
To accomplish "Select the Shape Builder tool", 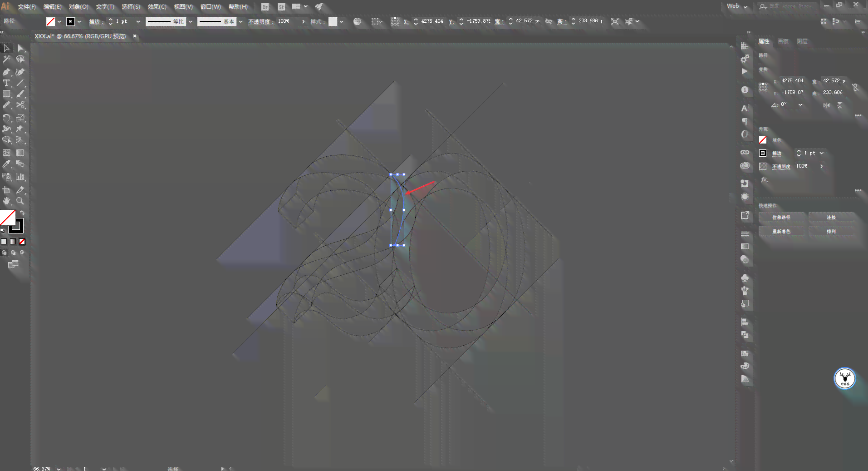I will 6,140.
